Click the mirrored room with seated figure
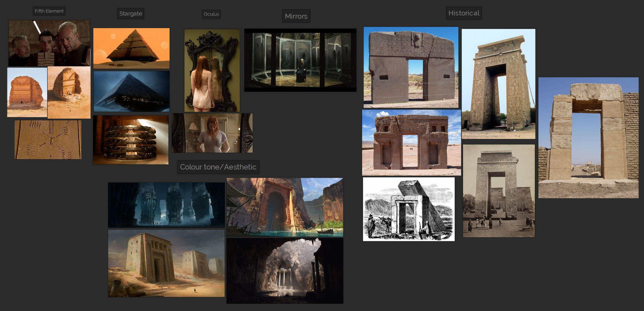This screenshot has width=644, height=311. click(300, 60)
